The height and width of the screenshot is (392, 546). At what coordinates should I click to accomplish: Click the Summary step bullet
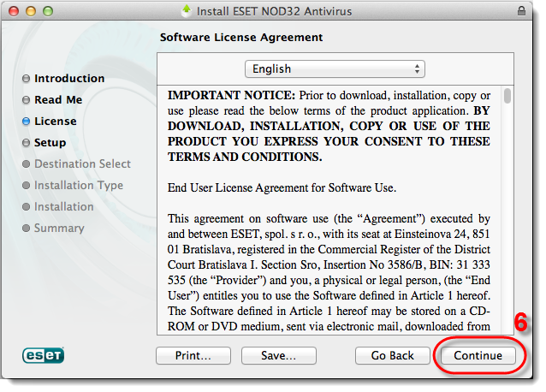point(27,228)
